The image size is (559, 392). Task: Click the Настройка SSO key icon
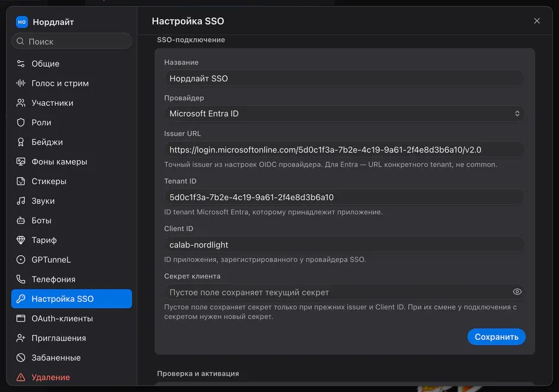click(x=21, y=299)
